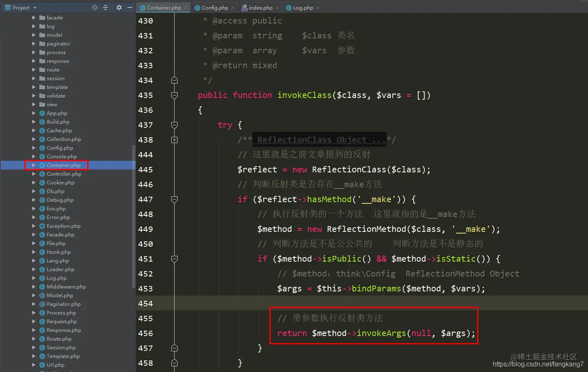Collapse try block fold marker line 437
588x372 pixels.
click(x=174, y=125)
